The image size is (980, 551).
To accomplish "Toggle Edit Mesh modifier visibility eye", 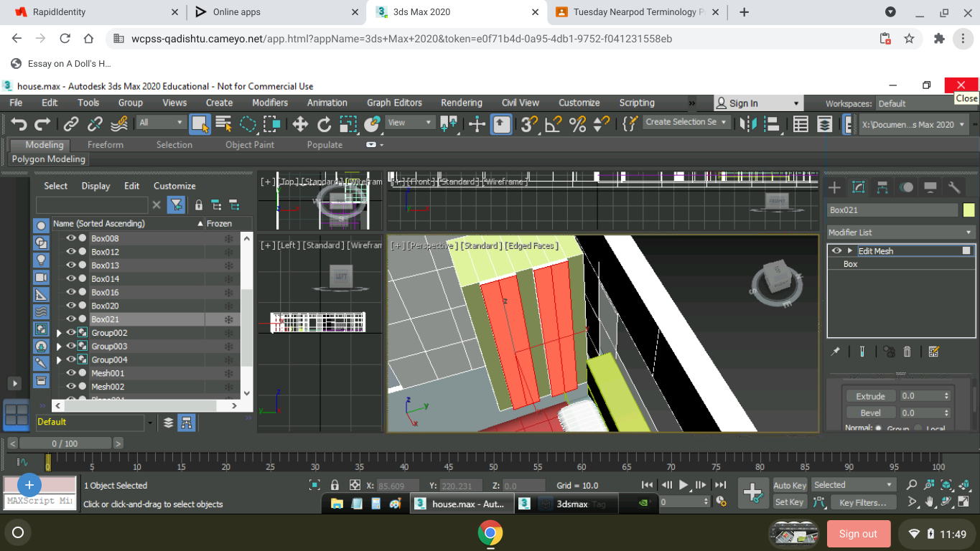I will coord(836,250).
